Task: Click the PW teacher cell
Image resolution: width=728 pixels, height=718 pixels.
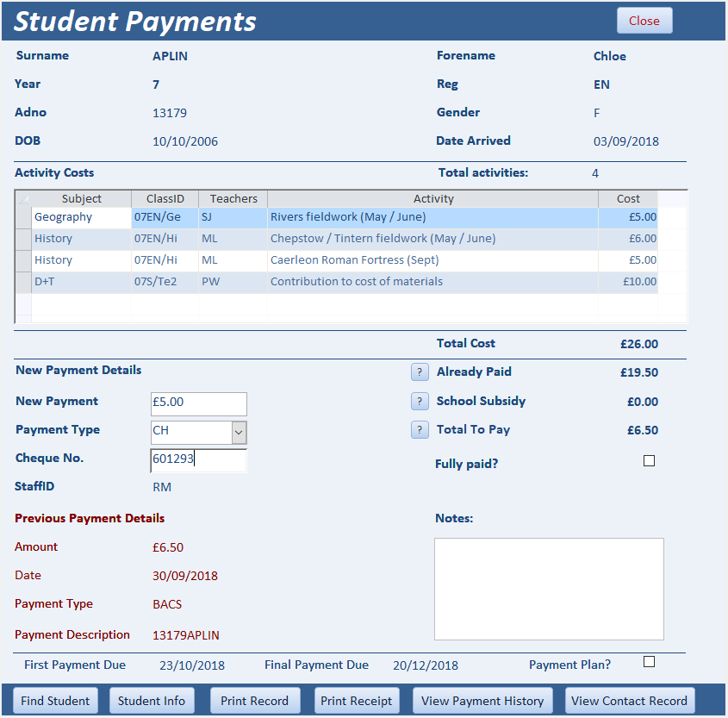Action: click(233, 282)
